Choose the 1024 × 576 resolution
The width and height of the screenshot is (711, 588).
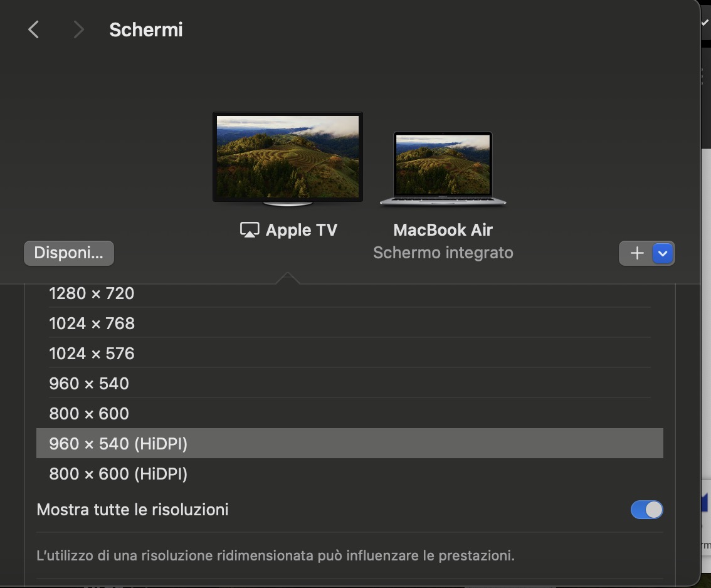350,353
